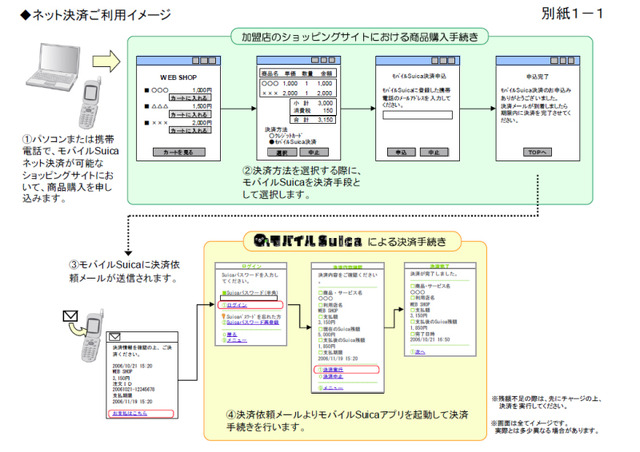The height and width of the screenshot is (452, 640).
Task: Click the mobile phone icon beside the laptop
Action: coord(89,103)
